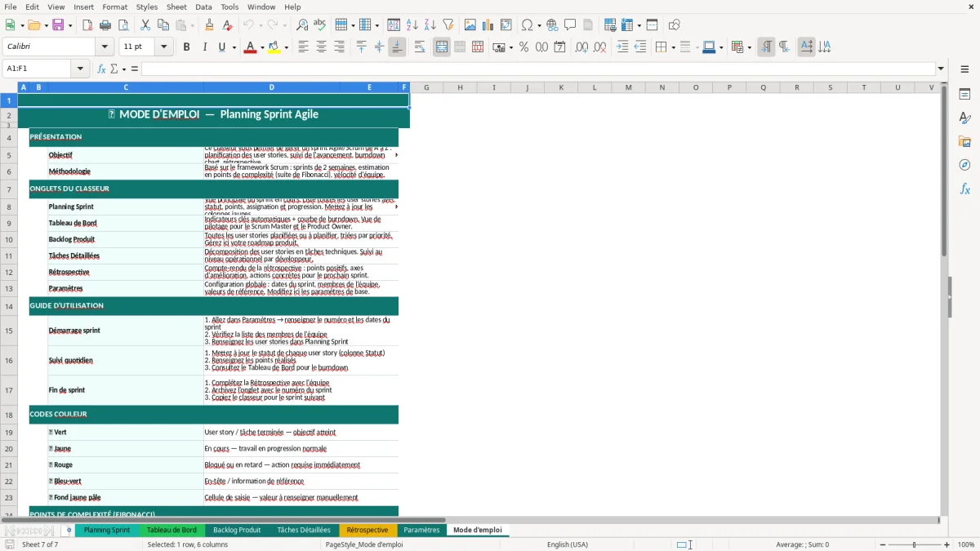Activate Clone Formatting paintbrush
This screenshot has width=980, height=551.
pos(209,25)
